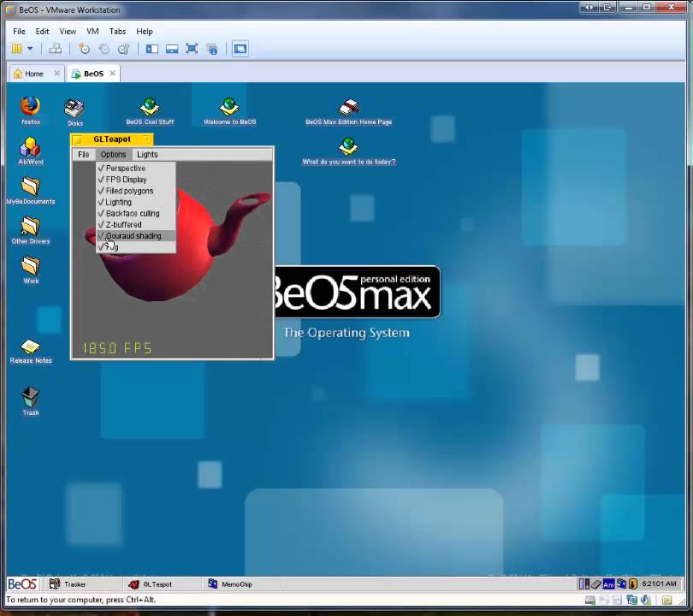Click the revert to snapshot icon
693x616 pixels.
pos(104,49)
